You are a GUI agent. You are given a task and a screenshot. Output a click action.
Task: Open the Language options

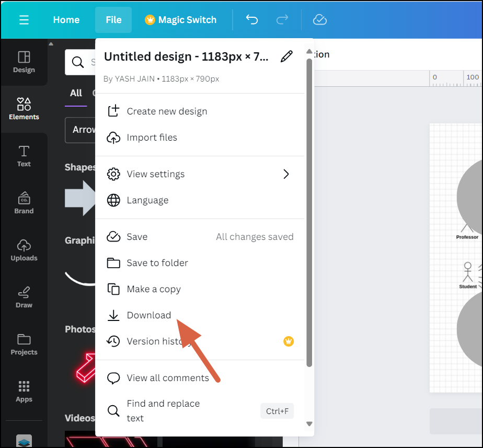coord(147,200)
